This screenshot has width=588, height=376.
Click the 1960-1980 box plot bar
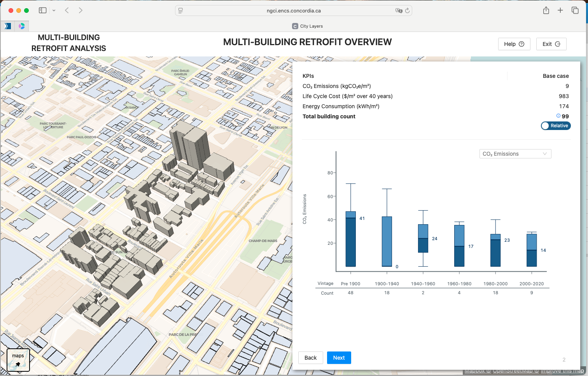click(x=459, y=246)
